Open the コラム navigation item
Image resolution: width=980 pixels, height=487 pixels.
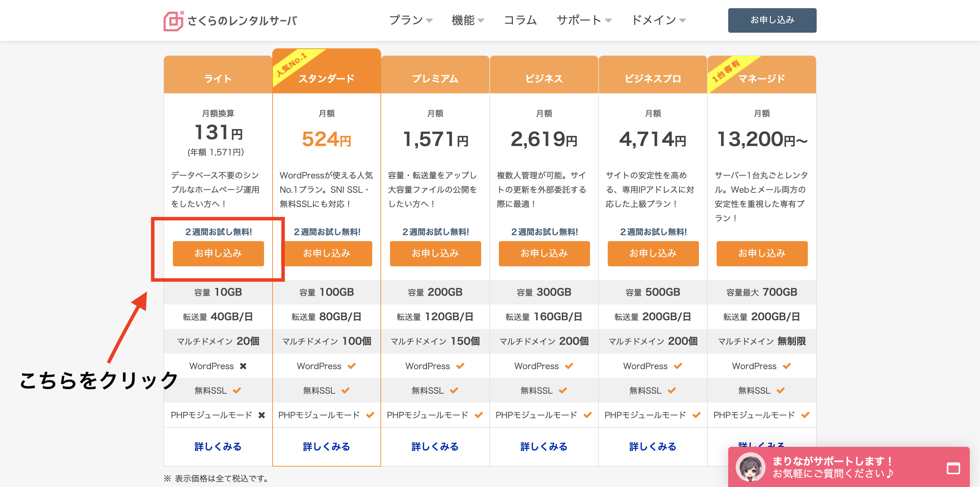[520, 20]
